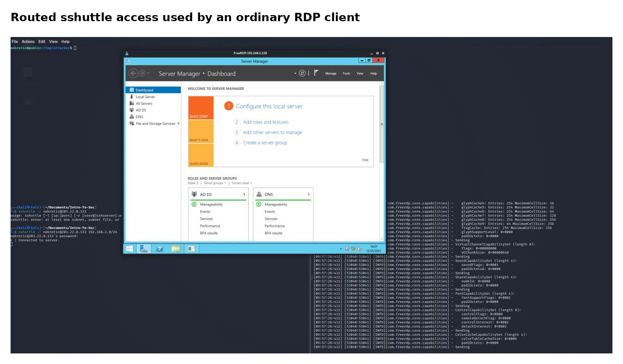Click the scrollbar down arrow
Image resolution: width=623 pixels, height=364 pixels.
(382, 239)
